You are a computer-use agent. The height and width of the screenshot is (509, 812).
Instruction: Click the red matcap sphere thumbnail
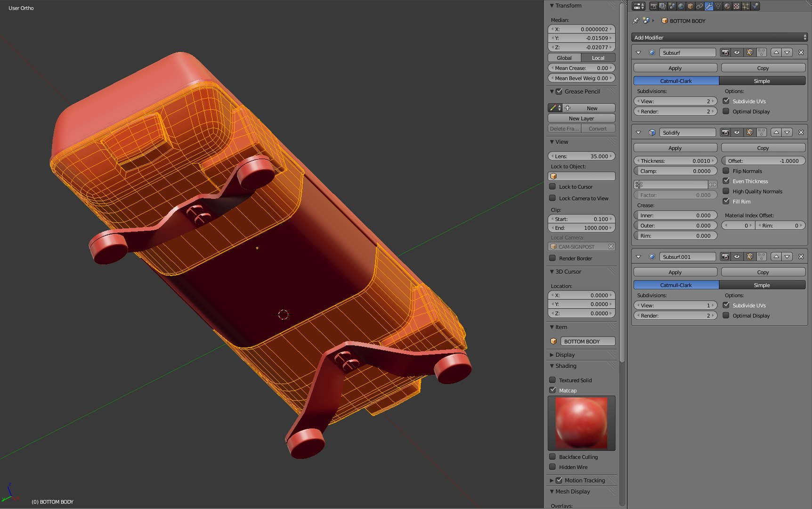[582, 423]
